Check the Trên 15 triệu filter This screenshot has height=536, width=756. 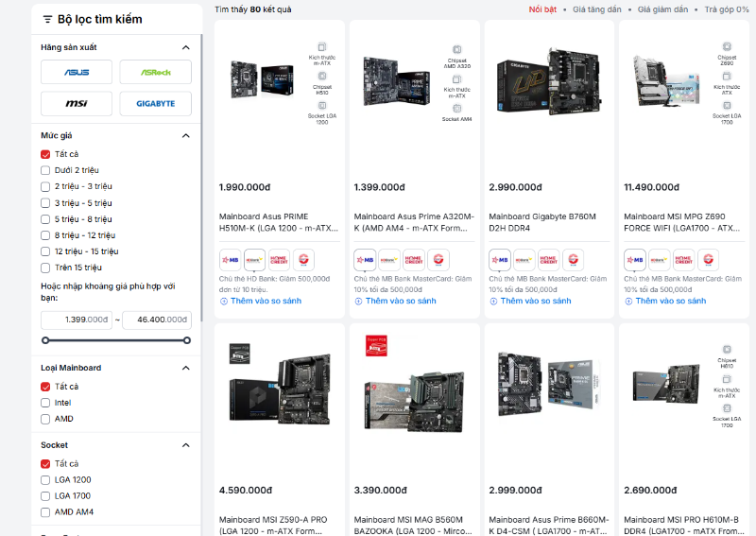pos(45,268)
